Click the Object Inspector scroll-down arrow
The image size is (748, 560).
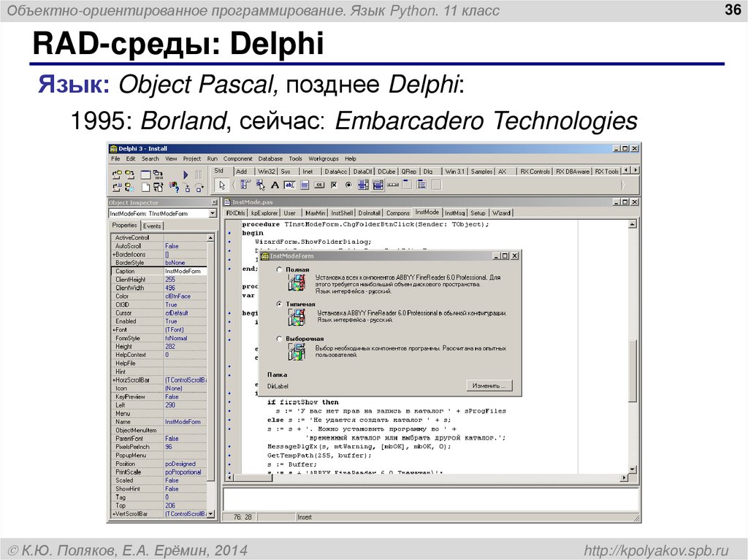211,514
